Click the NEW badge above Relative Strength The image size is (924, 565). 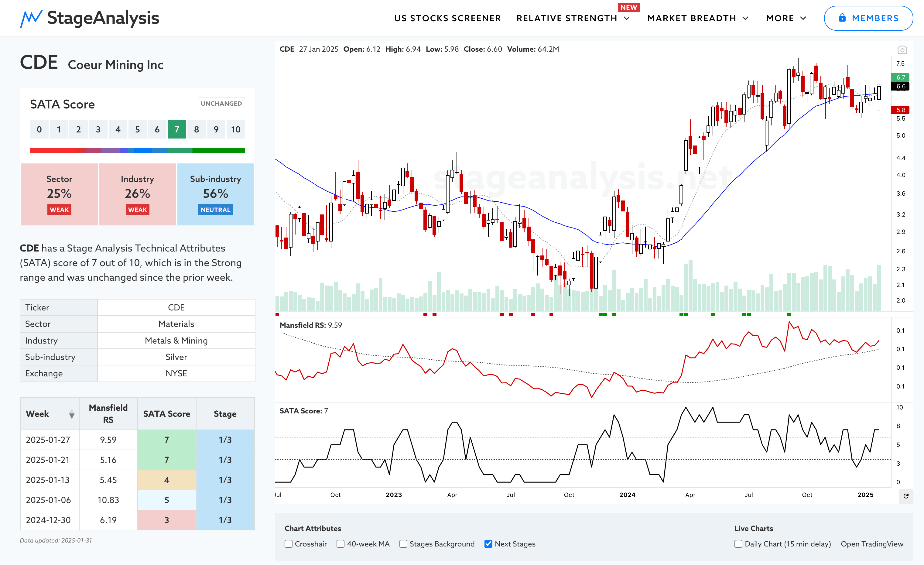628,7
